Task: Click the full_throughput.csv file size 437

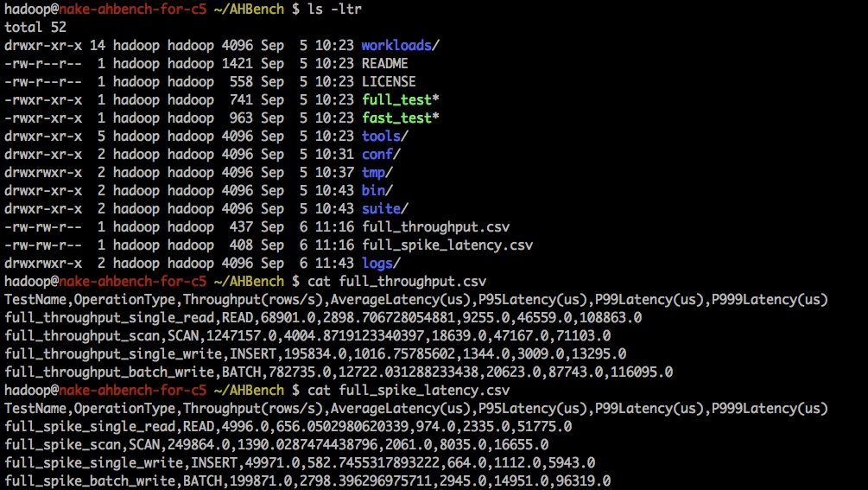Action: click(241, 227)
